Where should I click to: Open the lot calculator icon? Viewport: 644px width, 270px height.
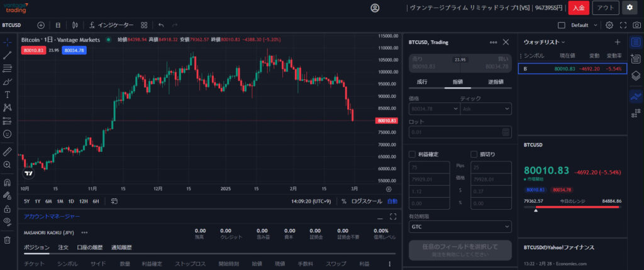coord(506,132)
